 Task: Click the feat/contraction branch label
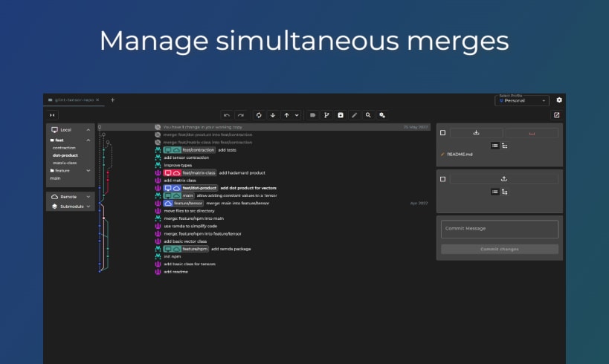coord(190,150)
